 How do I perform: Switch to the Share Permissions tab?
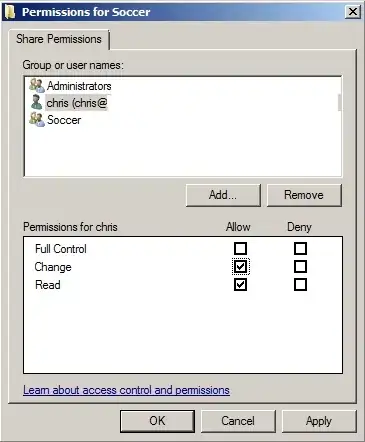[x=59, y=39]
